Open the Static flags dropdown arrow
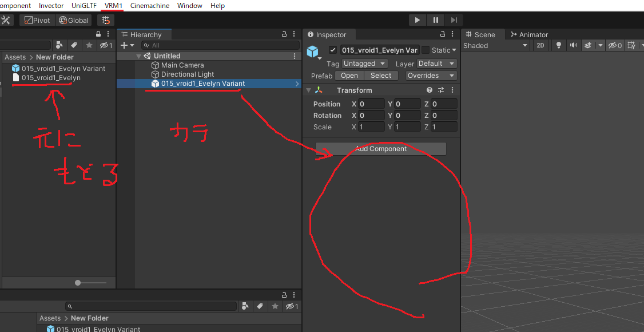Viewport: 644px width, 332px height. point(454,50)
